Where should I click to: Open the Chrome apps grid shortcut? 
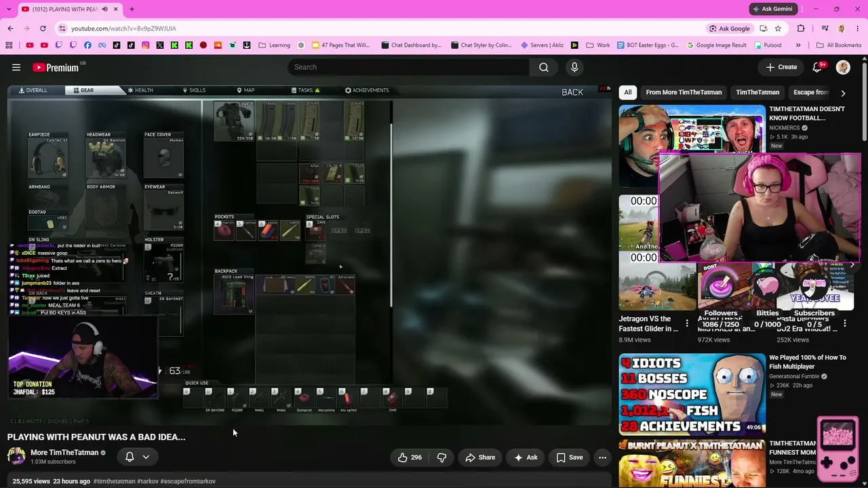pyautogui.click(x=9, y=45)
